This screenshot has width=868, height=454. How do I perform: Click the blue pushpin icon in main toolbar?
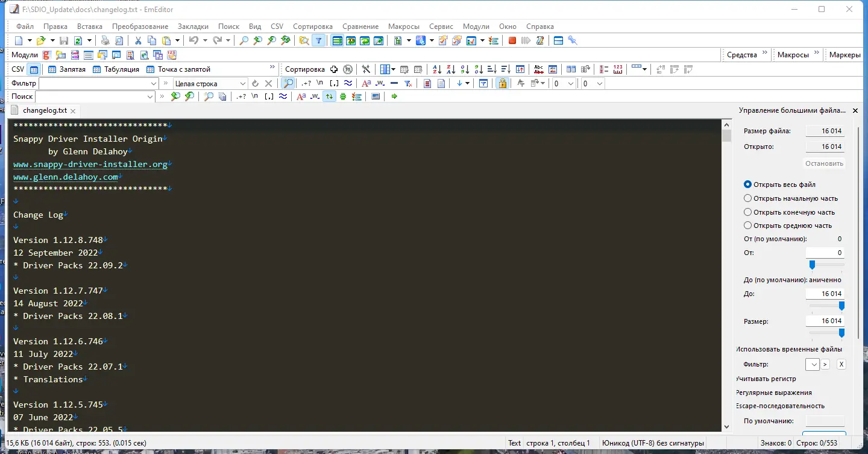point(573,40)
